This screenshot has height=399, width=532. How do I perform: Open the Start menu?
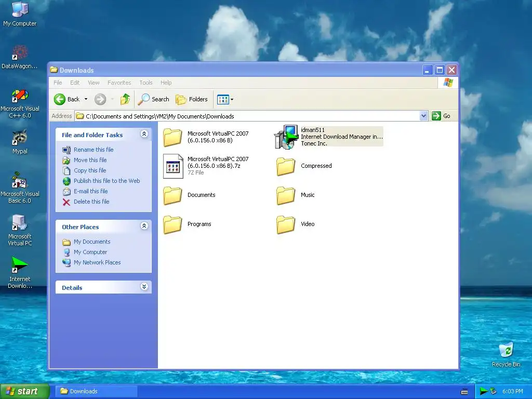(24, 392)
